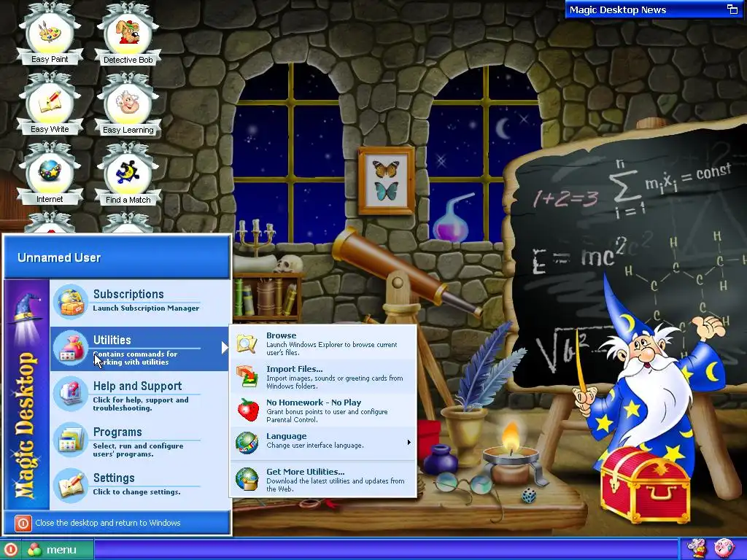Open Programs menu entry
The height and width of the screenshot is (560, 747).
tap(140, 440)
